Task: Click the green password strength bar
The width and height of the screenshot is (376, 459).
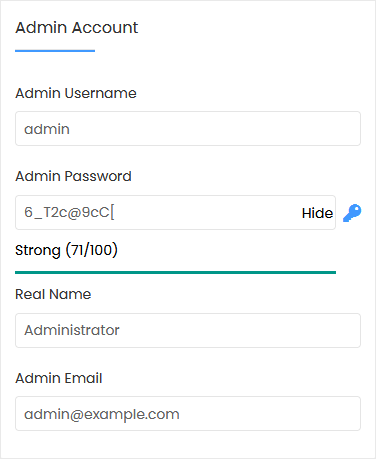Action: pyautogui.click(x=175, y=272)
